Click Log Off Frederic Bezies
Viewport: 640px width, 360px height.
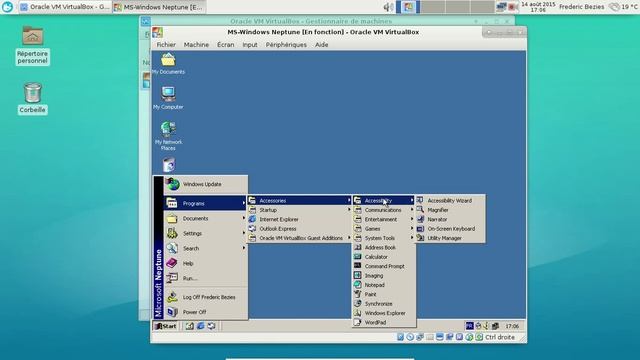[206, 297]
